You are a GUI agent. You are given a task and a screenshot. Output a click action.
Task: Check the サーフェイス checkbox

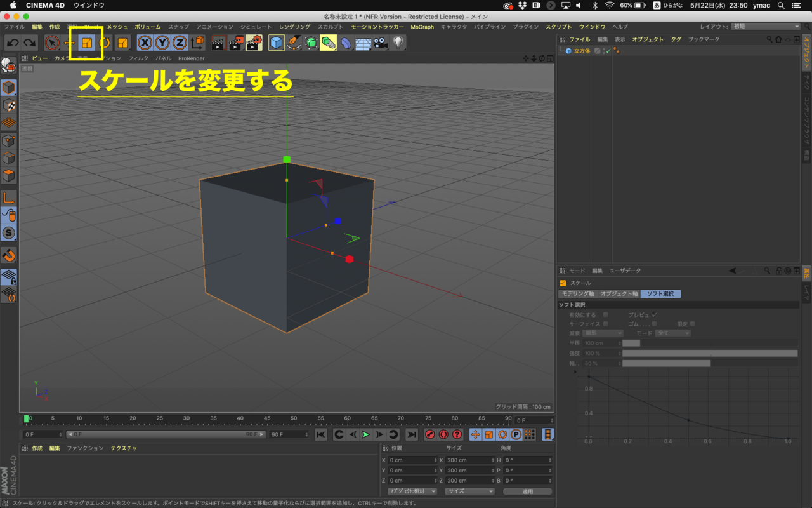click(605, 324)
